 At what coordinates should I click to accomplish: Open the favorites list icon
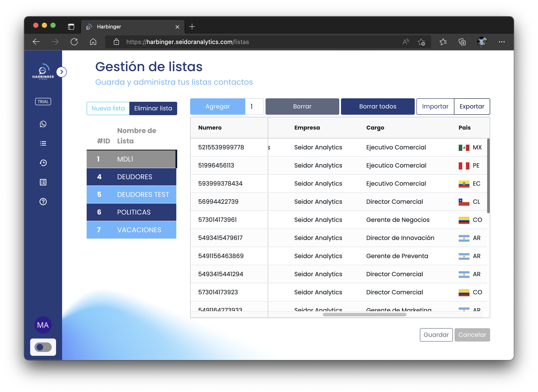pos(443,42)
